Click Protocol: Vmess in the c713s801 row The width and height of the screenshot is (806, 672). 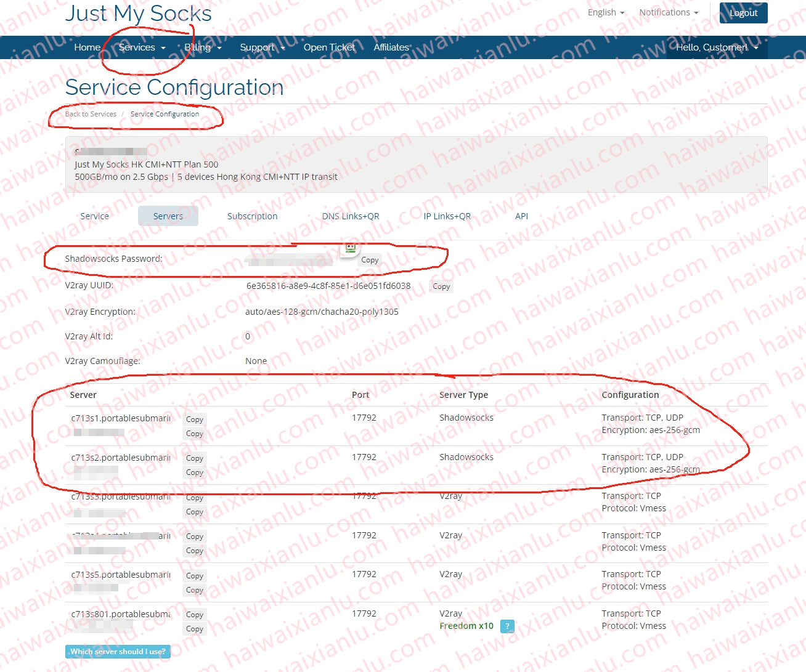[633, 626]
